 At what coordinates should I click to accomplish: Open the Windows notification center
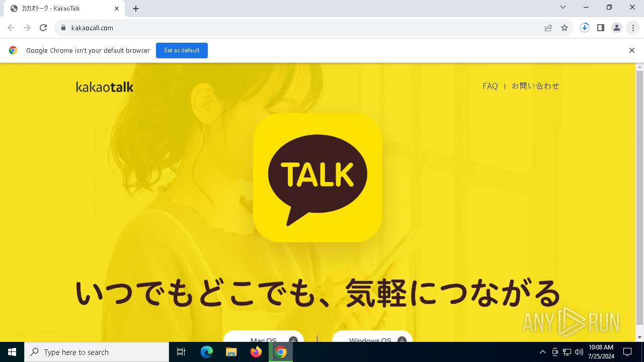pyautogui.click(x=627, y=352)
